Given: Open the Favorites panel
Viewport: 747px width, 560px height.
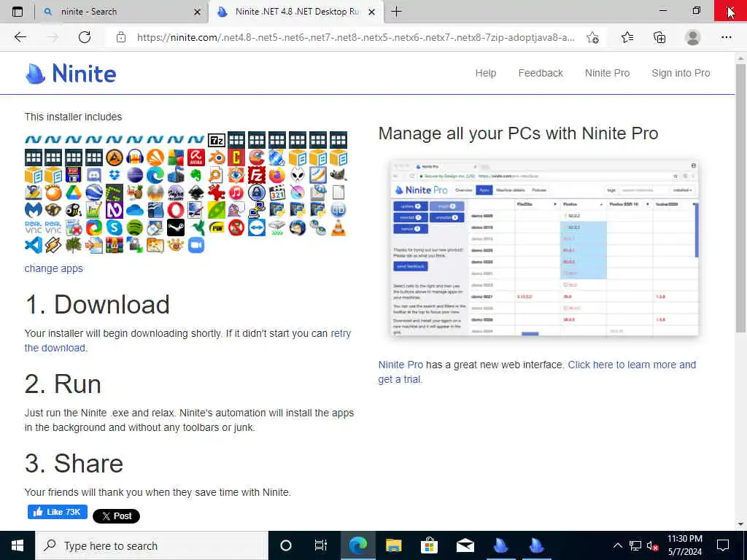Looking at the screenshot, I should tap(627, 37).
